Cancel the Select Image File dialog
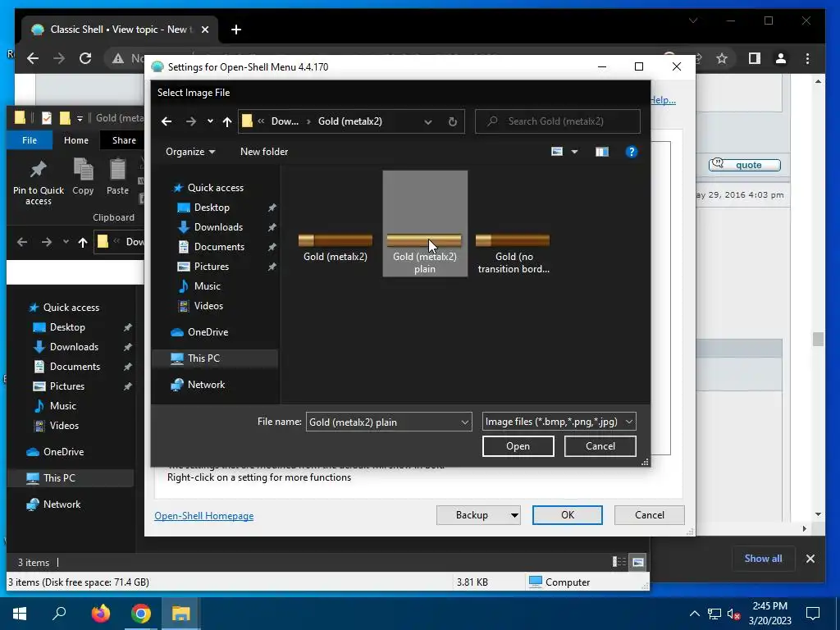Screen dimensions: 840x630 tap(600, 446)
